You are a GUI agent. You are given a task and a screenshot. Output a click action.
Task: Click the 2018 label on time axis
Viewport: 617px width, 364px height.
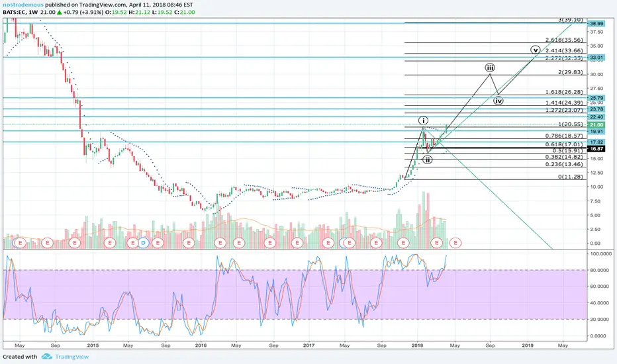click(417, 345)
